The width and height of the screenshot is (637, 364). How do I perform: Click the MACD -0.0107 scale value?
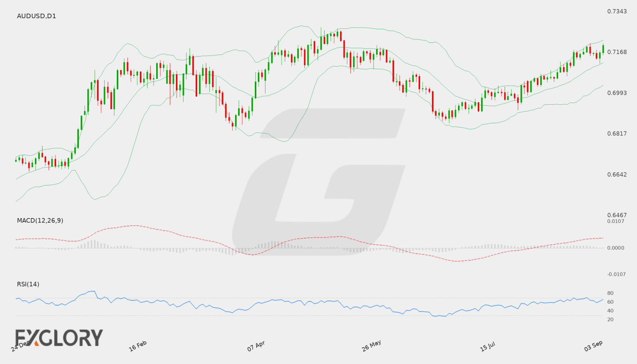[x=617, y=274]
